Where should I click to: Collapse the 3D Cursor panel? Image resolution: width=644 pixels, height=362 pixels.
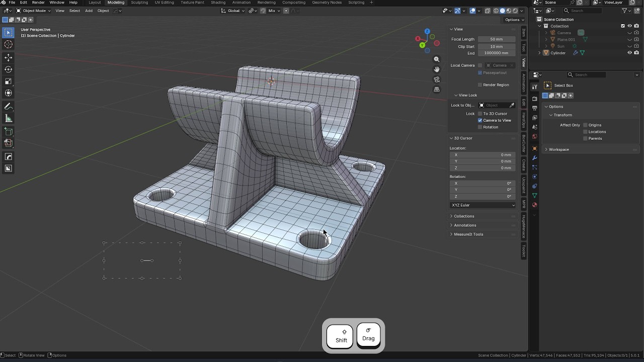[463, 138]
